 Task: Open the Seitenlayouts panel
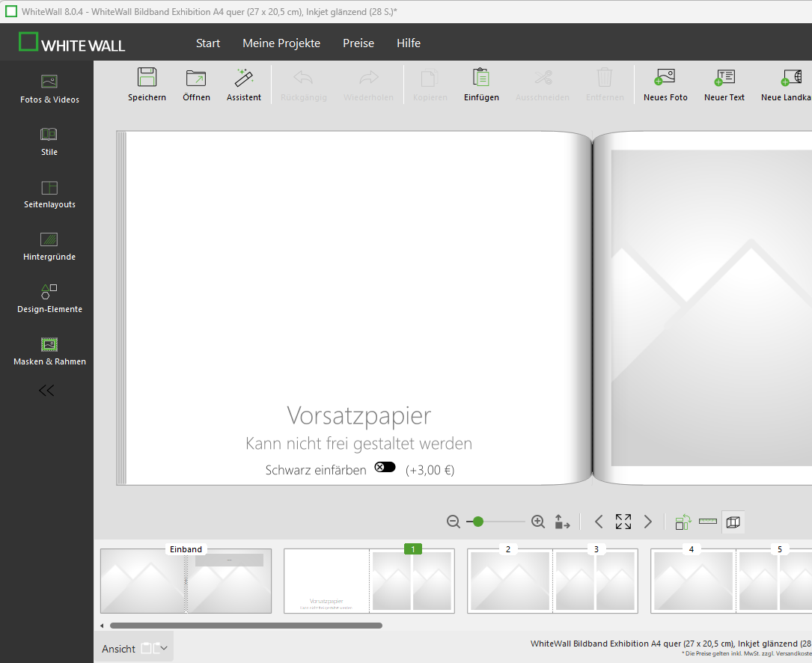(x=49, y=195)
